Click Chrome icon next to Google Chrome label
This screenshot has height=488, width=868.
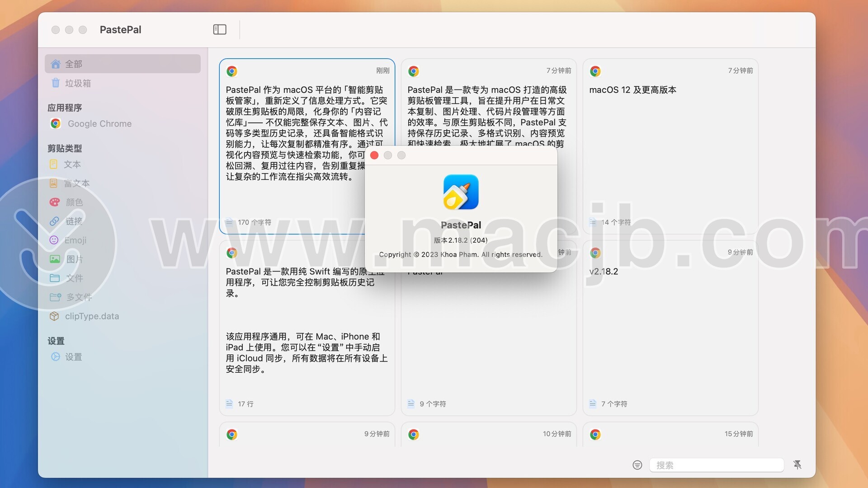click(x=56, y=123)
